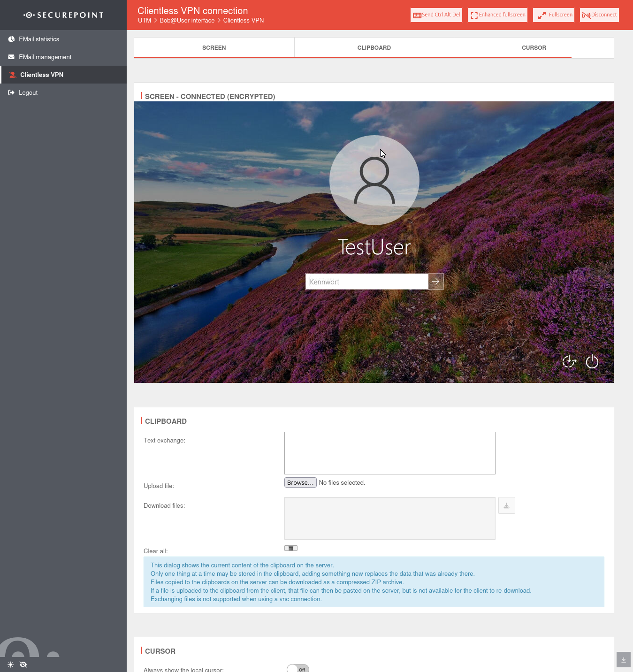633x672 pixels.
Task: Switch to the SCREEN tab
Action: pos(214,48)
